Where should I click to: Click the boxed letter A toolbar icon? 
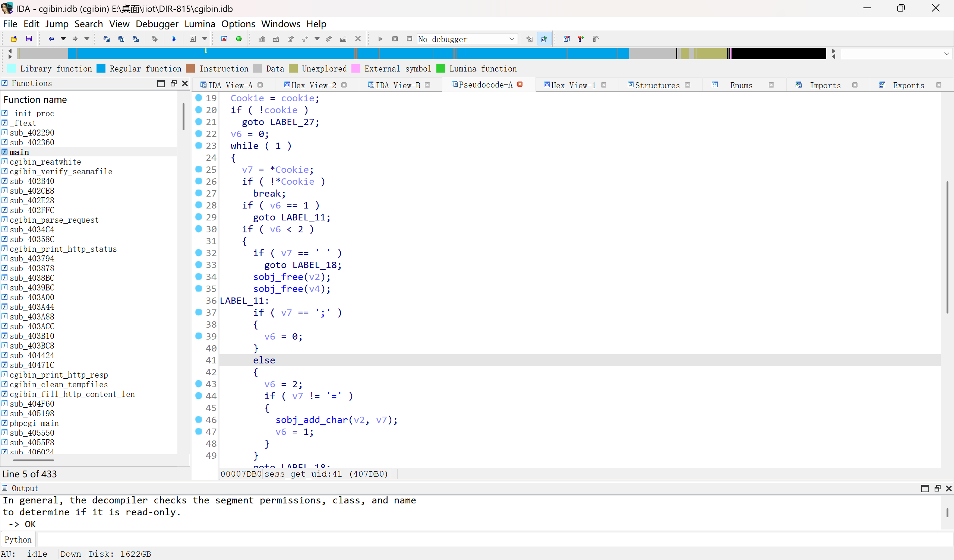(x=193, y=39)
